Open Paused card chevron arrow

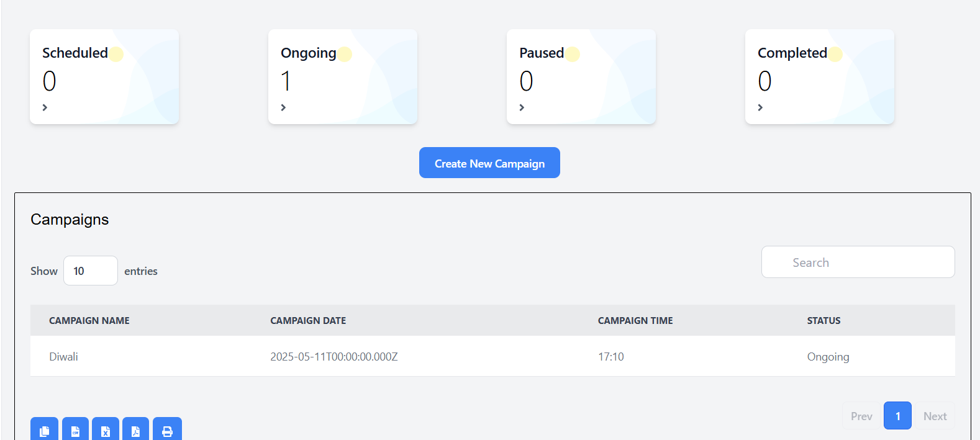[522, 107]
